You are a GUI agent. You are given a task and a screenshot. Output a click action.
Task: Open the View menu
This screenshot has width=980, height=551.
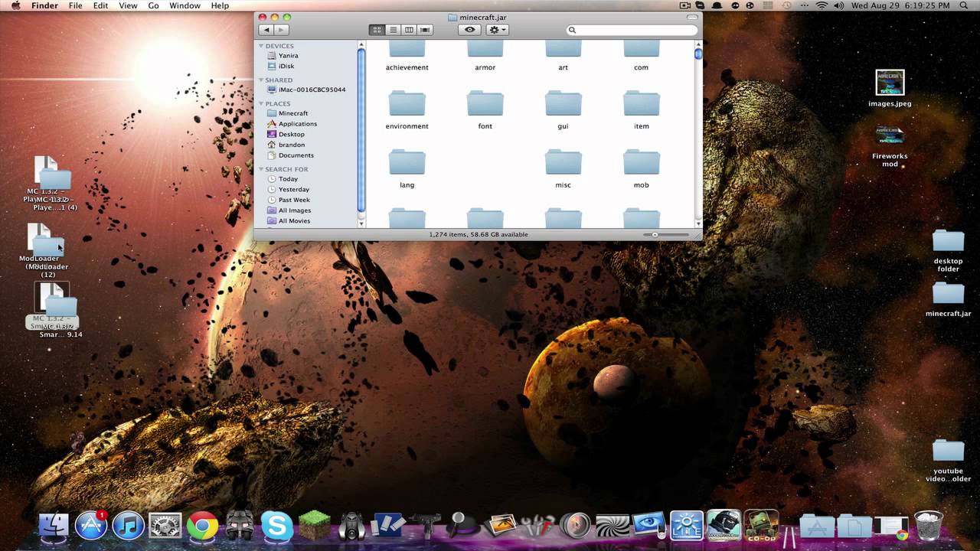(x=128, y=6)
